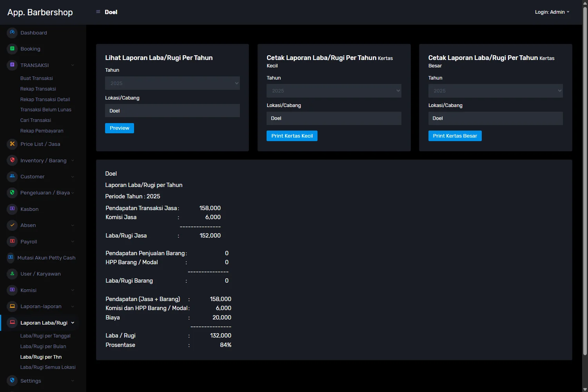588x392 pixels.
Task: Click the App. Barbershop title link
Action: click(x=40, y=12)
